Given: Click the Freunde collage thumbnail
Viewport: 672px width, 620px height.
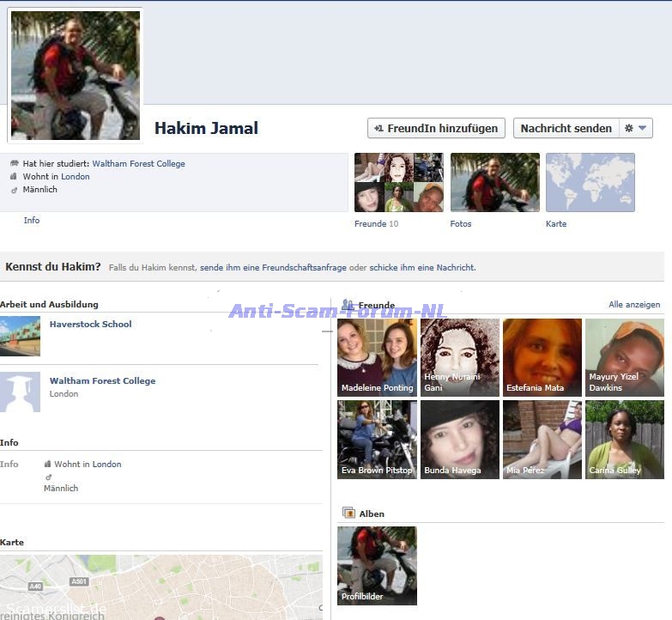Looking at the screenshot, I should coord(398,183).
